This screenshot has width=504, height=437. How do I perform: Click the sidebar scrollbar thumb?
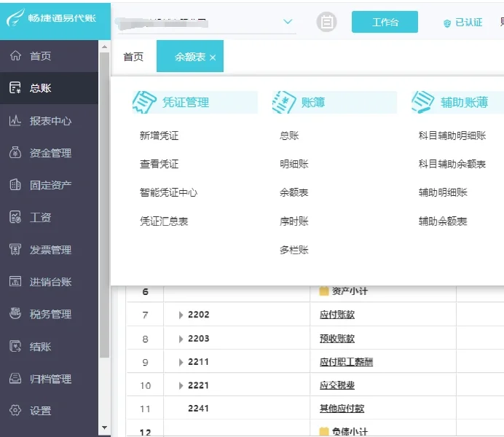104,205
